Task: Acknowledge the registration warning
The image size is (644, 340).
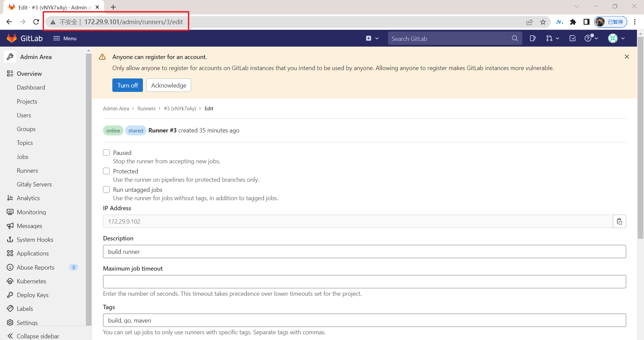Action: tap(169, 85)
